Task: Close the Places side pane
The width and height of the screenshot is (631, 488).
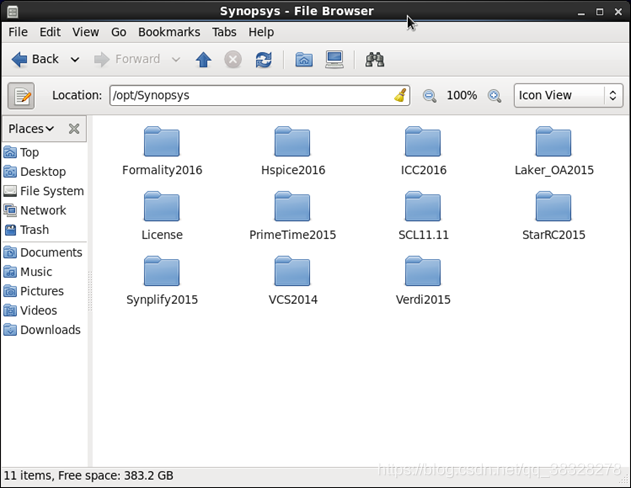Action: [x=74, y=129]
